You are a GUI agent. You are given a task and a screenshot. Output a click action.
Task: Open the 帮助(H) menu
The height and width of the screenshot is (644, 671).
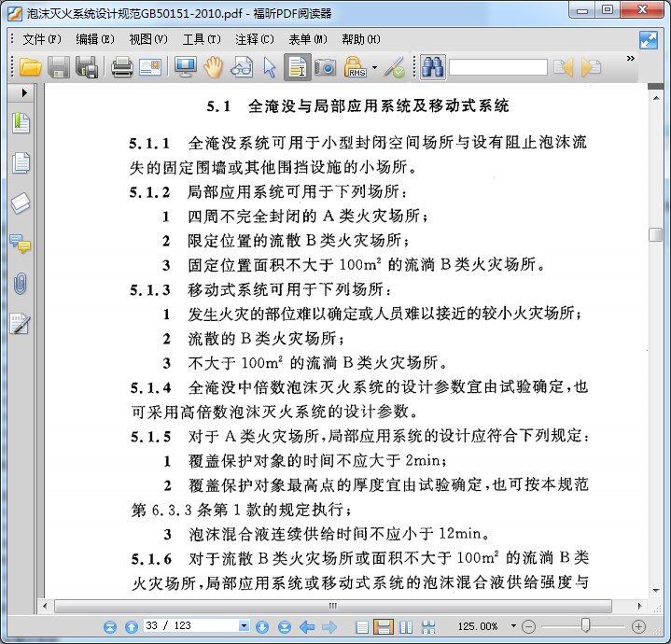point(361,39)
